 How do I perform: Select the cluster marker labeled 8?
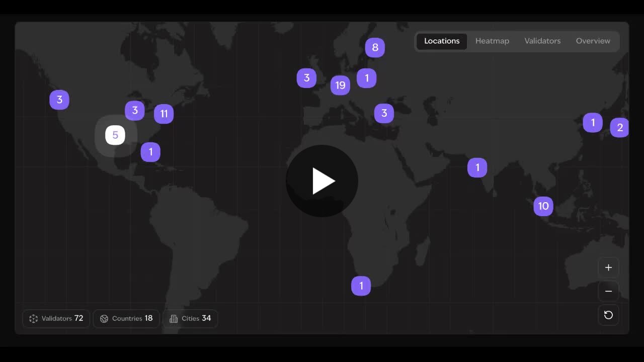point(375,48)
